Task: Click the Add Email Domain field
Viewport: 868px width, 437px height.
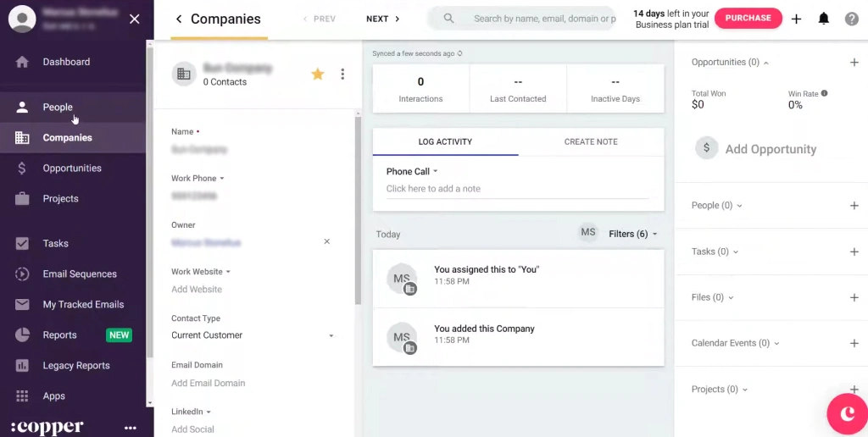Action: pos(209,383)
